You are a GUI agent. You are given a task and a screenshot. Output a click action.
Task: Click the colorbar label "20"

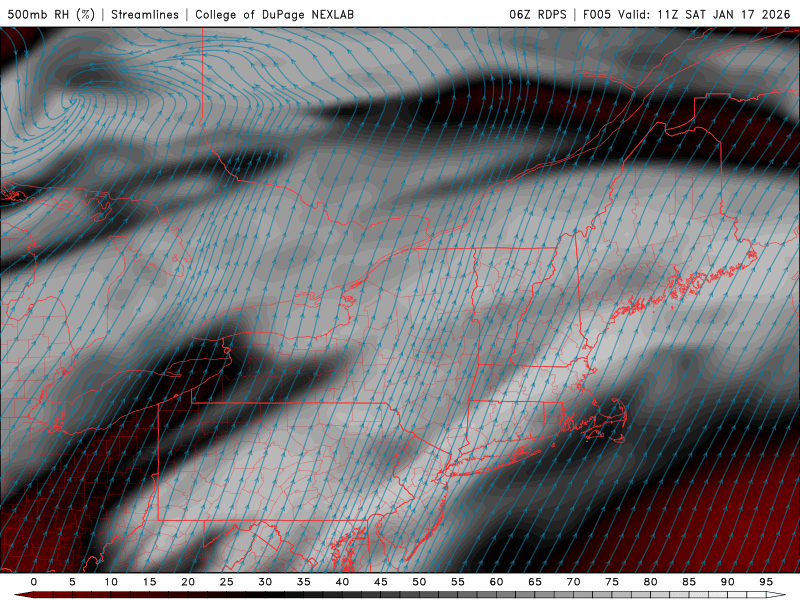click(188, 582)
